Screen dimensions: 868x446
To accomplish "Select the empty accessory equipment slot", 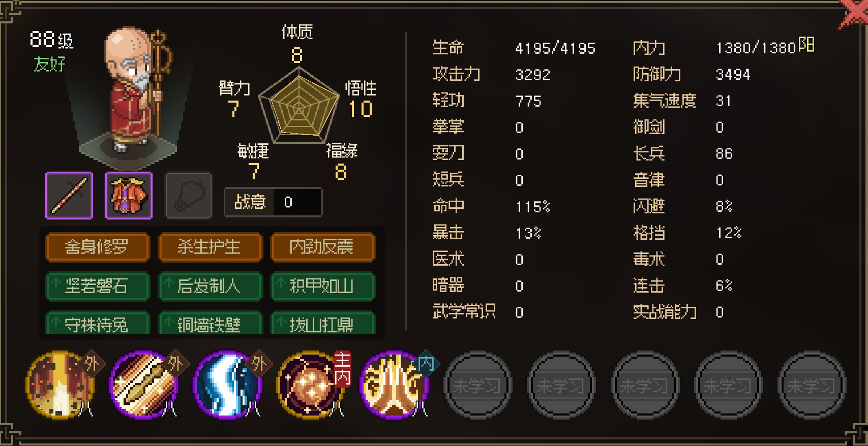I will click(189, 196).
